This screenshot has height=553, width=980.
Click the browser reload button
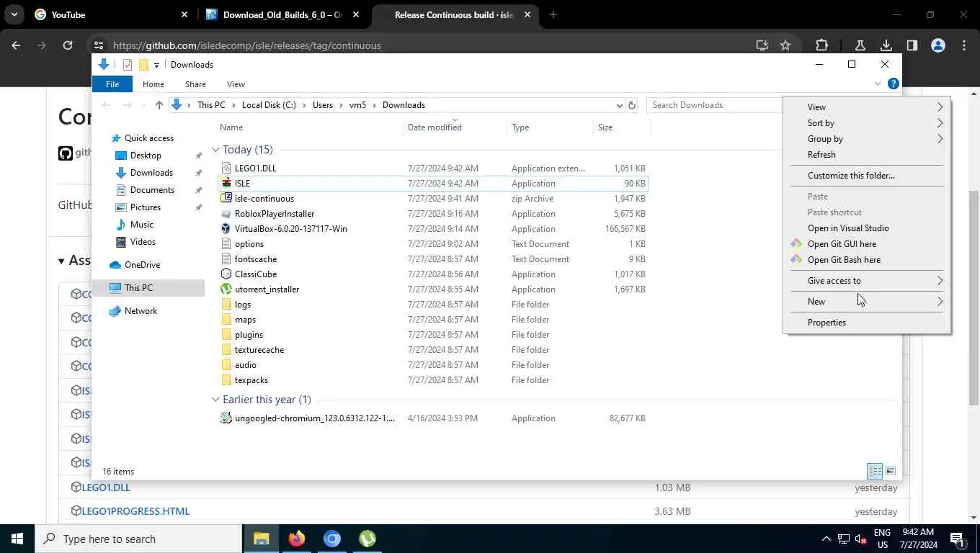click(68, 45)
